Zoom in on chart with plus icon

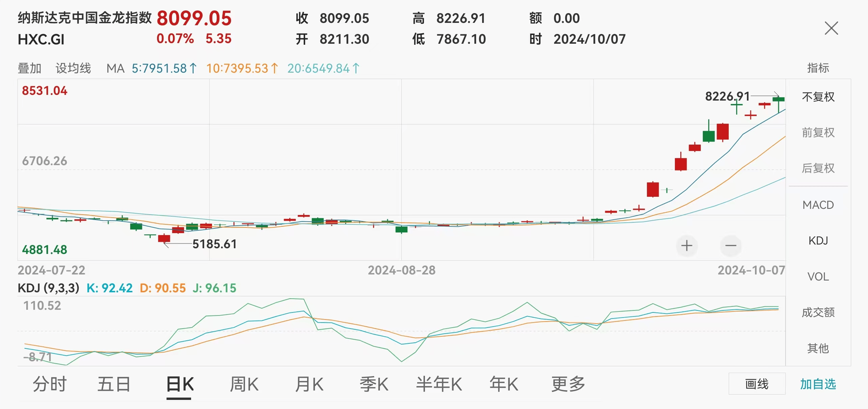(x=687, y=246)
